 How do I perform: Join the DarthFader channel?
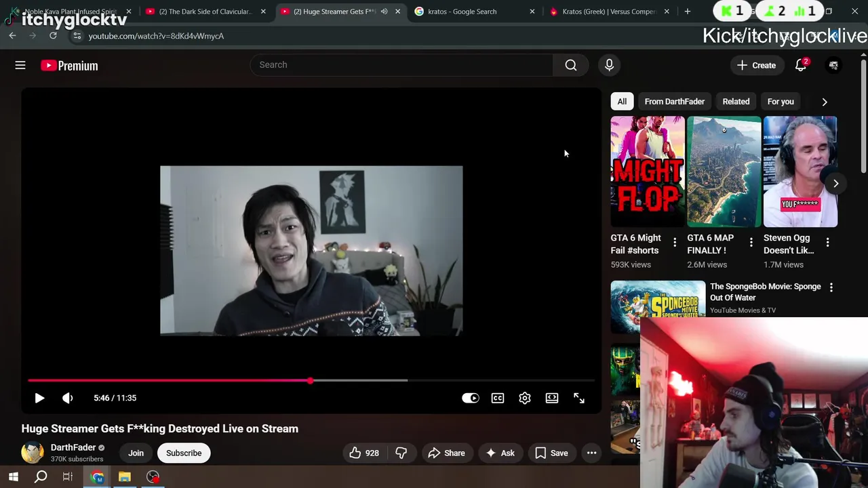136,453
